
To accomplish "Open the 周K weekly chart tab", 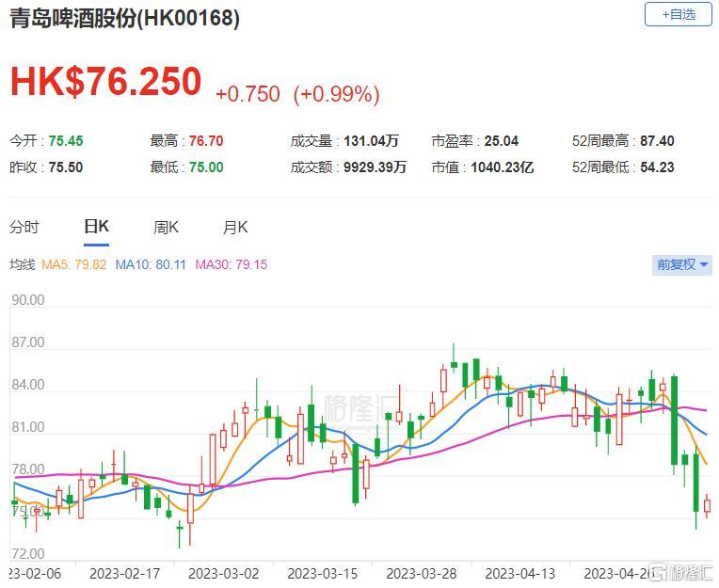I will tap(166, 228).
